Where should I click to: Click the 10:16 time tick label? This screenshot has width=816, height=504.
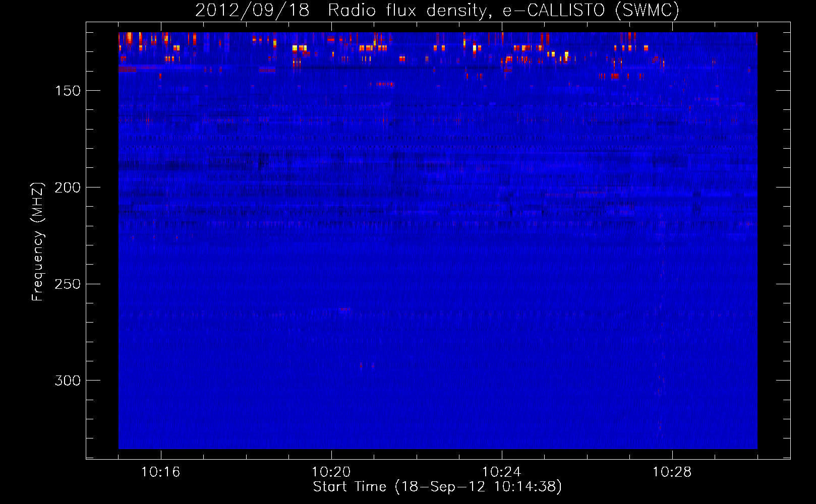160,472
